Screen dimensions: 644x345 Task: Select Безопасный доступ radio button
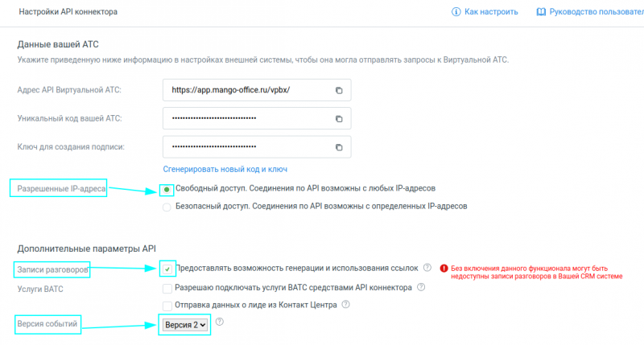pyautogui.click(x=167, y=207)
